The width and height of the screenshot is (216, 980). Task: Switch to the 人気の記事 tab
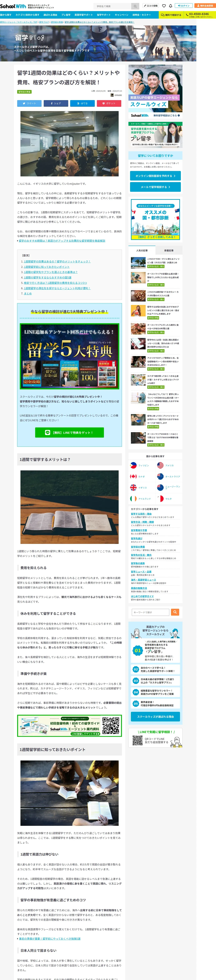tap(142, 250)
